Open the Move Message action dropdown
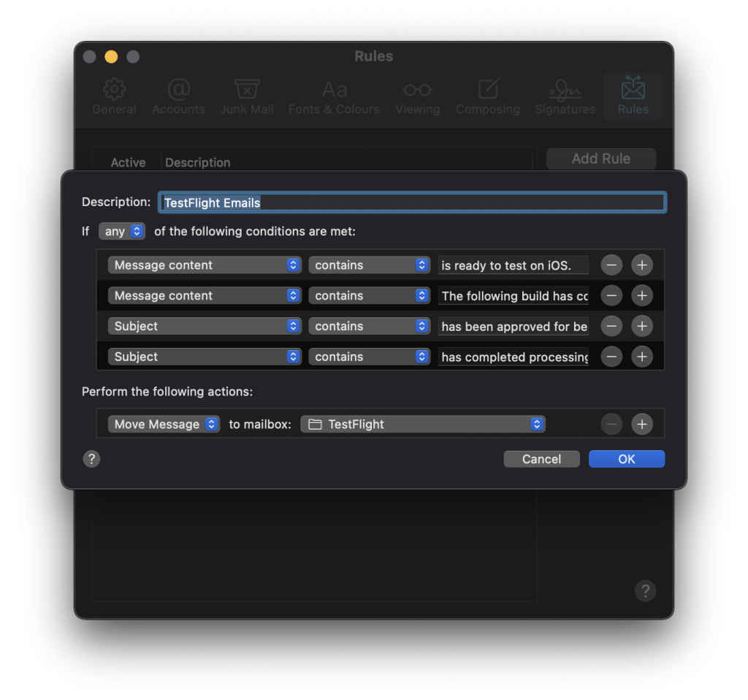The image size is (748, 700). pos(164,425)
